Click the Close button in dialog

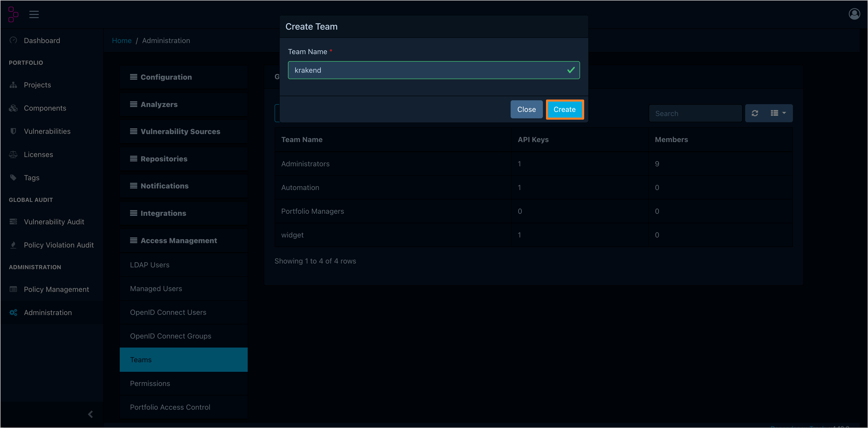click(x=526, y=110)
